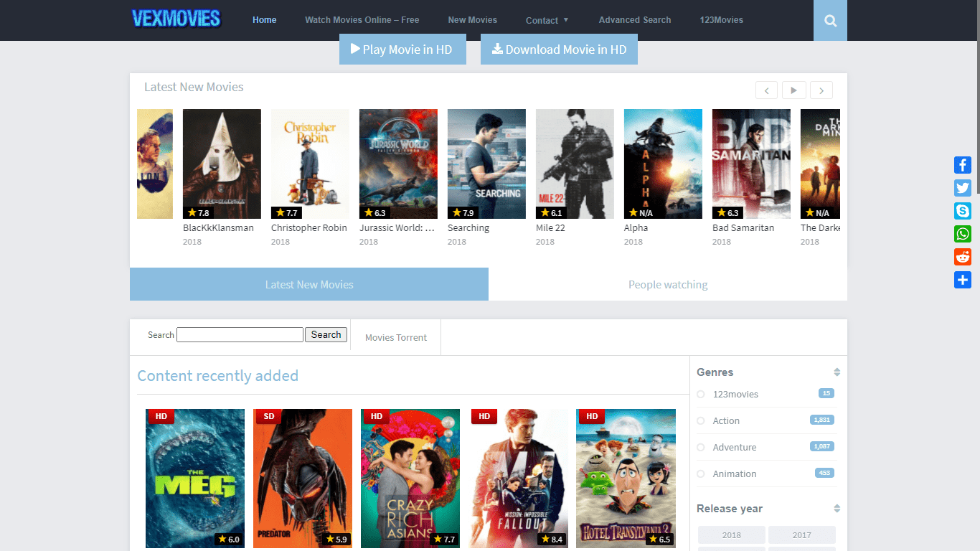Screen dimensions: 980x551
Task: Share the page on Reddit
Action: click(x=963, y=257)
